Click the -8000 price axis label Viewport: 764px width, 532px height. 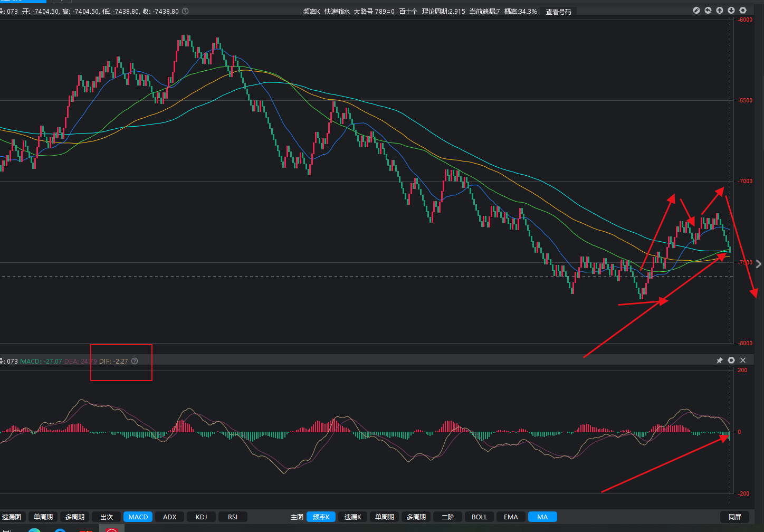tap(745, 343)
